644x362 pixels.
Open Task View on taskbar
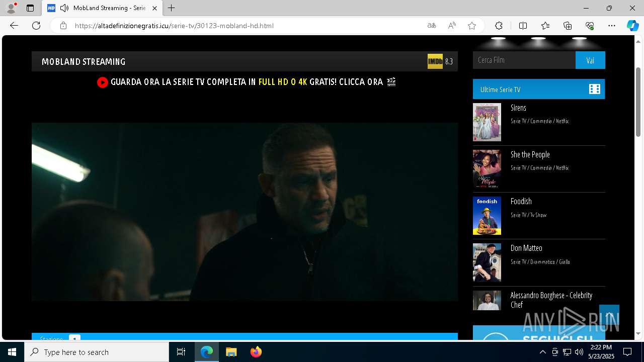coord(181,352)
